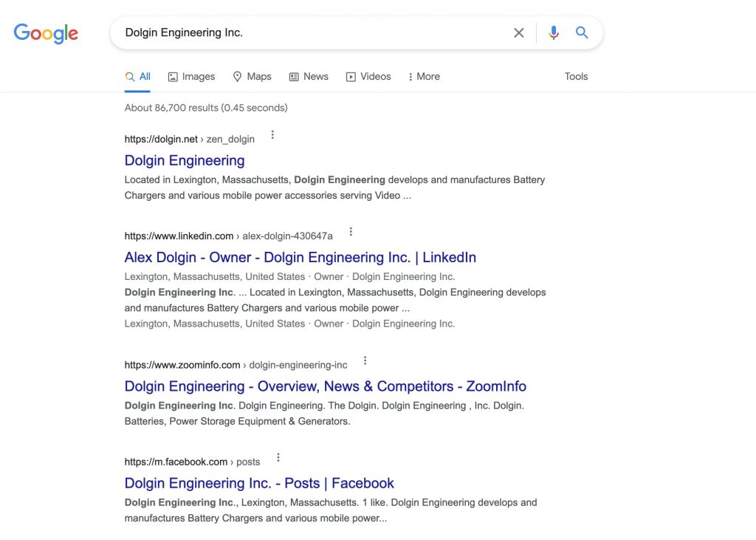The height and width of the screenshot is (540, 756).
Task: Expand the More search categories menu
Action: click(x=425, y=76)
